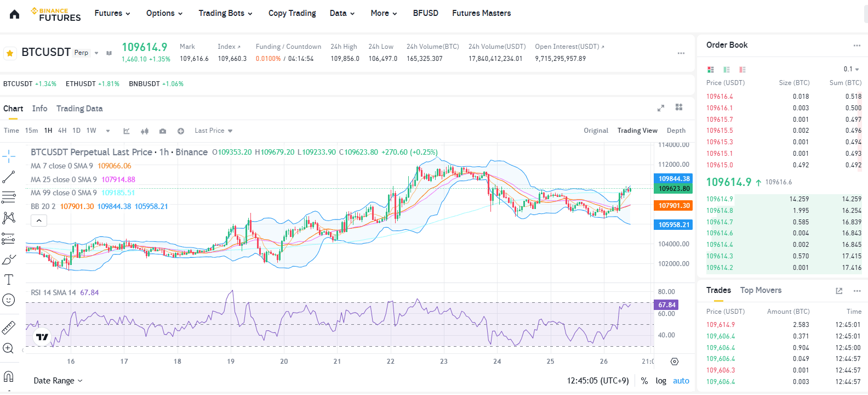Click the ETHUSDT ticker link
Screen dimensions: 868x395
(93, 84)
